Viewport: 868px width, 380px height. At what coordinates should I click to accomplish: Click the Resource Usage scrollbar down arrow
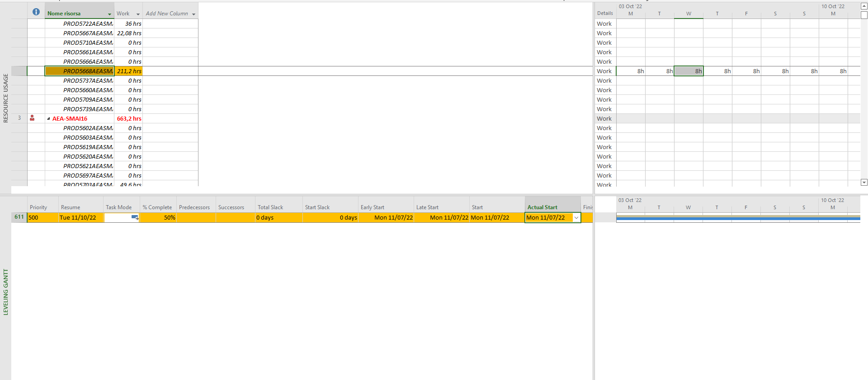pos(864,183)
